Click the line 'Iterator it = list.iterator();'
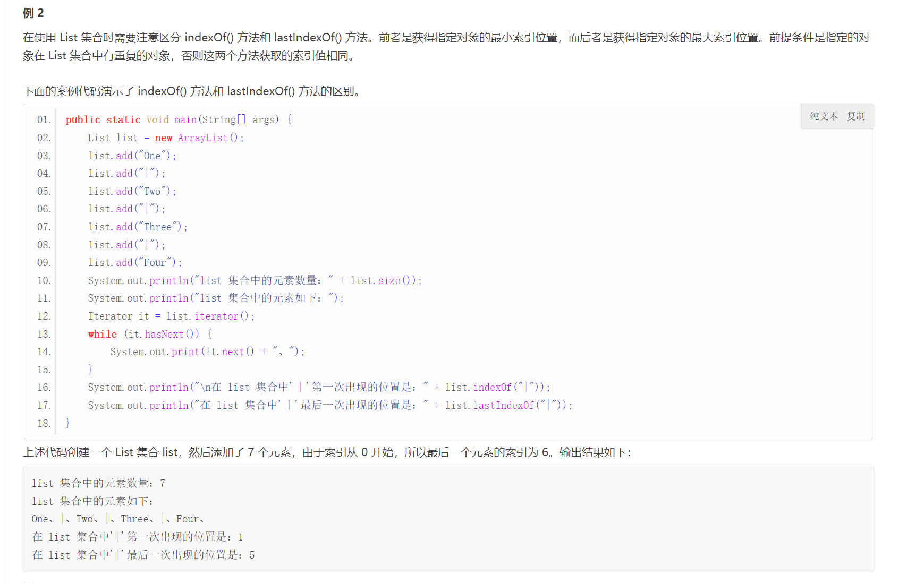The height and width of the screenshot is (583, 924). click(x=172, y=316)
